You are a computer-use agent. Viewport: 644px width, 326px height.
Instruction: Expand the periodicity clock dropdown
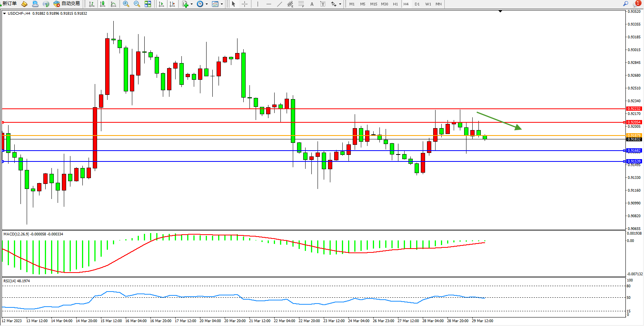point(207,4)
